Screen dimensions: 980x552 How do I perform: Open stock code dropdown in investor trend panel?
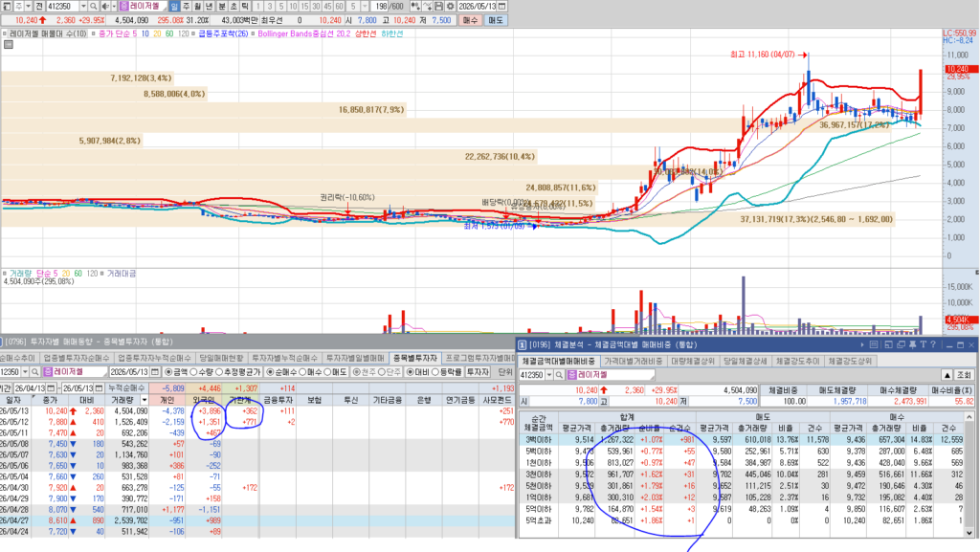click(x=25, y=371)
